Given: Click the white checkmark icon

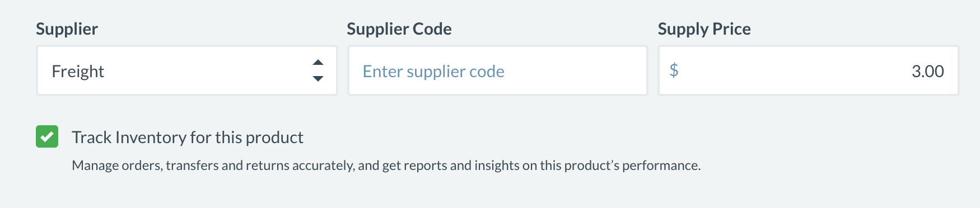Looking at the screenshot, I should click(x=47, y=137).
